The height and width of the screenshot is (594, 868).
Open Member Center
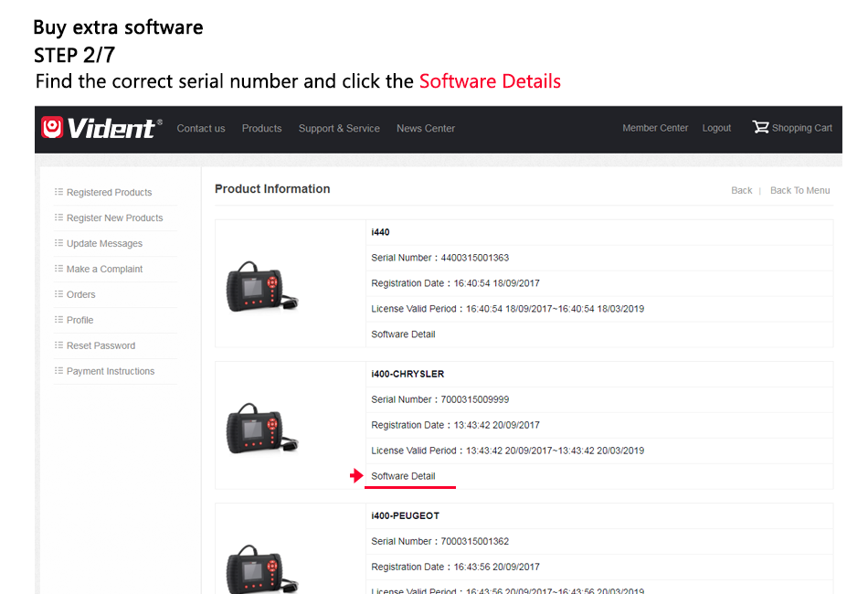click(655, 128)
